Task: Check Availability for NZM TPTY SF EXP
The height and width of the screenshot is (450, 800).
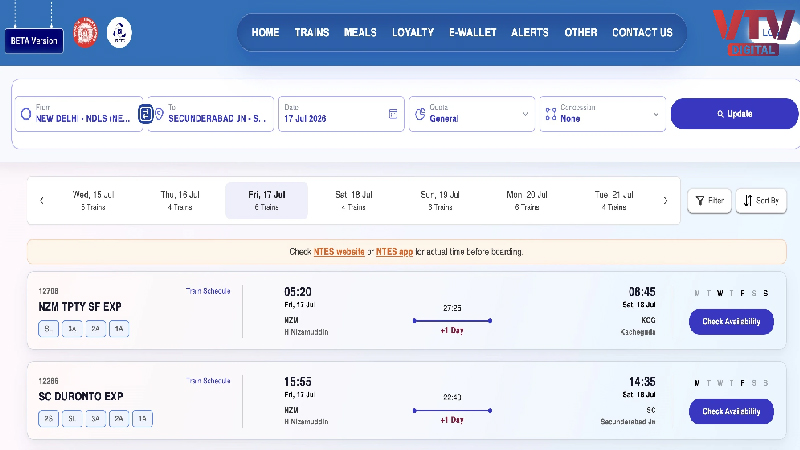Action: click(x=731, y=321)
